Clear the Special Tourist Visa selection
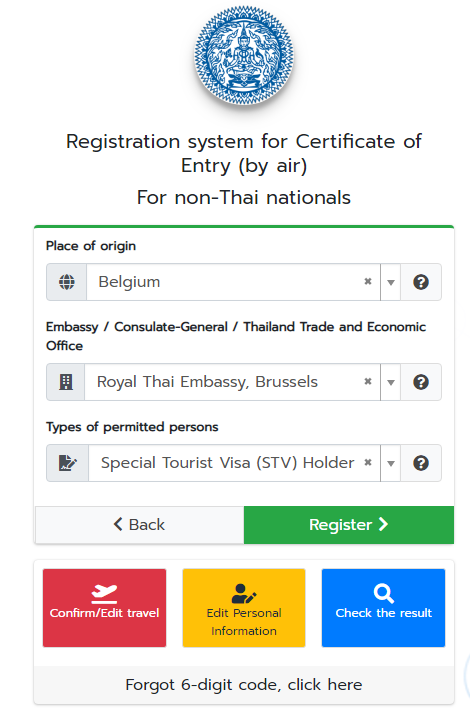470x722 pixels. 368,462
